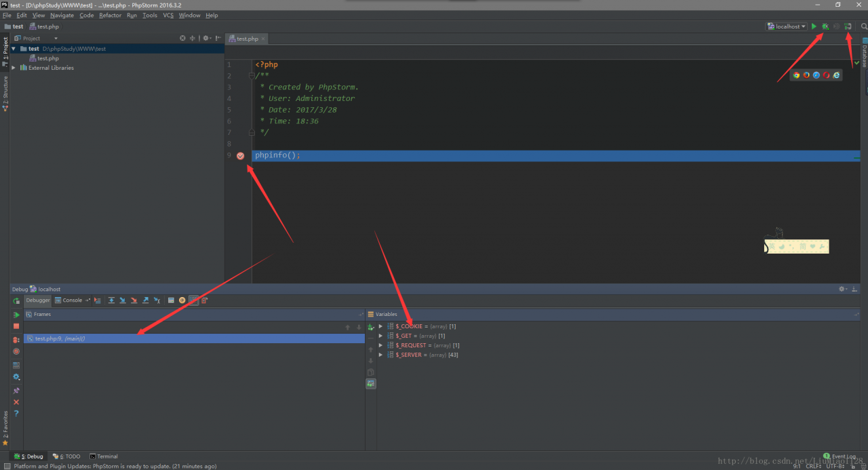Open the Tools menu
The width and height of the screenshot is (868, 470).
click(150, 15)
